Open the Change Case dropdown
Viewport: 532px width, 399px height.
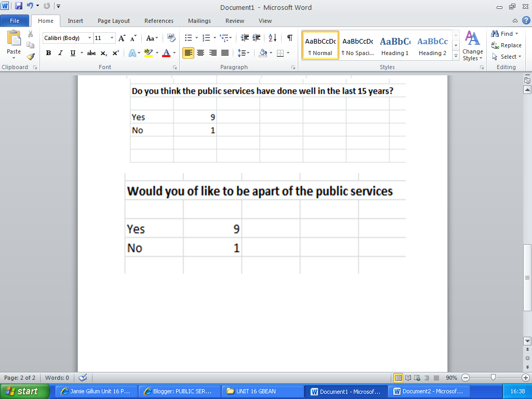point(152,38)
